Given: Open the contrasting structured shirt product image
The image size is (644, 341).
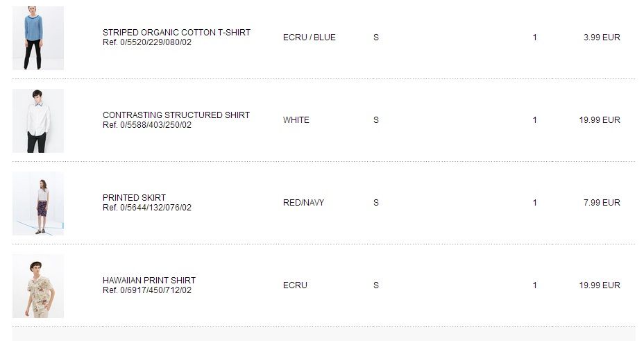Looking at the screenshot, I should 38,121.
